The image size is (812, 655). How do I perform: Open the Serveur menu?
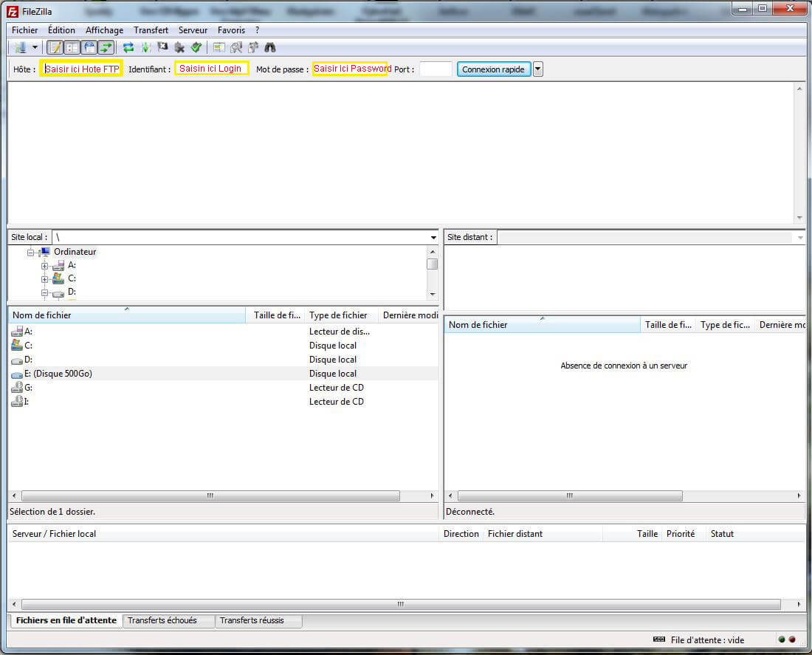click(x=193, y=30)
